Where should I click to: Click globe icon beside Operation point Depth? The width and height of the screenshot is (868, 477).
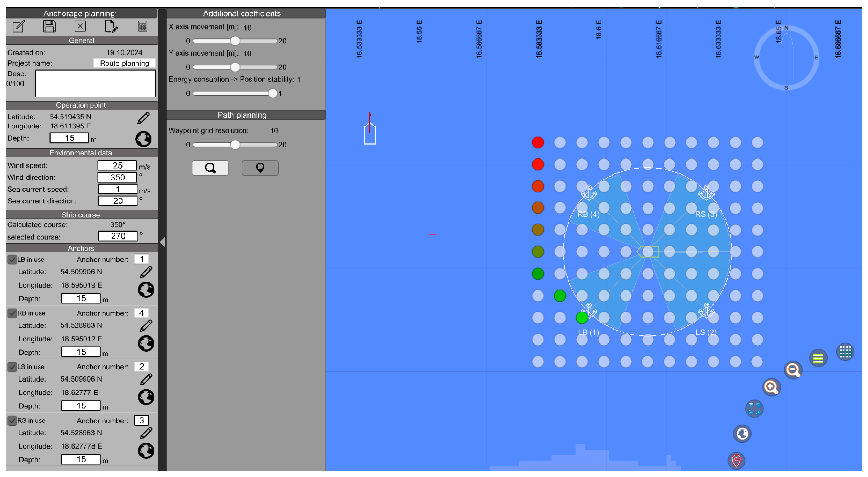(x=144, y=139)
